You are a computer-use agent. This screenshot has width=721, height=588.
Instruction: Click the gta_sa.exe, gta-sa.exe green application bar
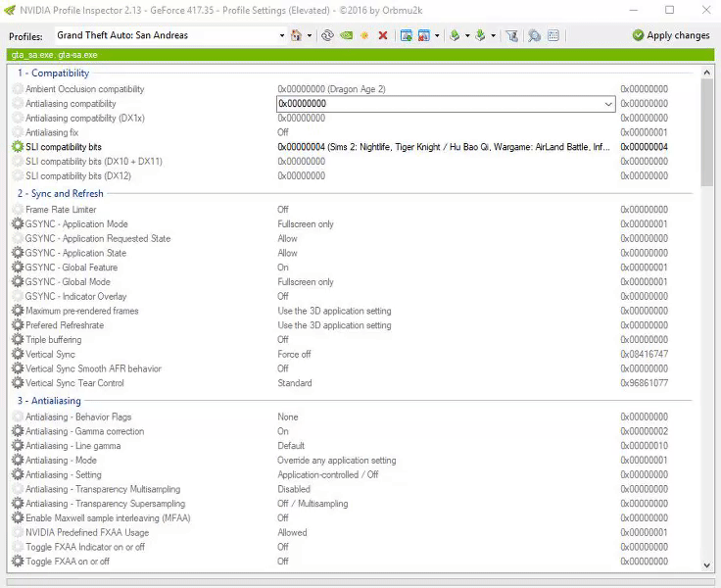[360, 55]
